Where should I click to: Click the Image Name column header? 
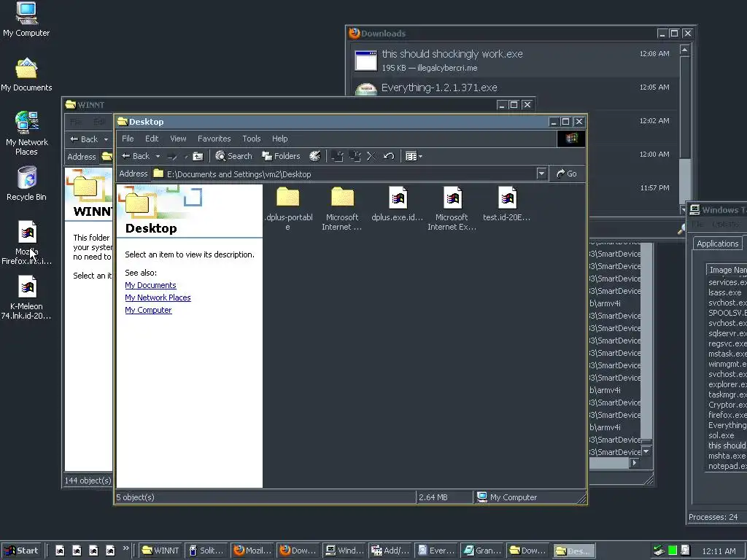(727, 270)
